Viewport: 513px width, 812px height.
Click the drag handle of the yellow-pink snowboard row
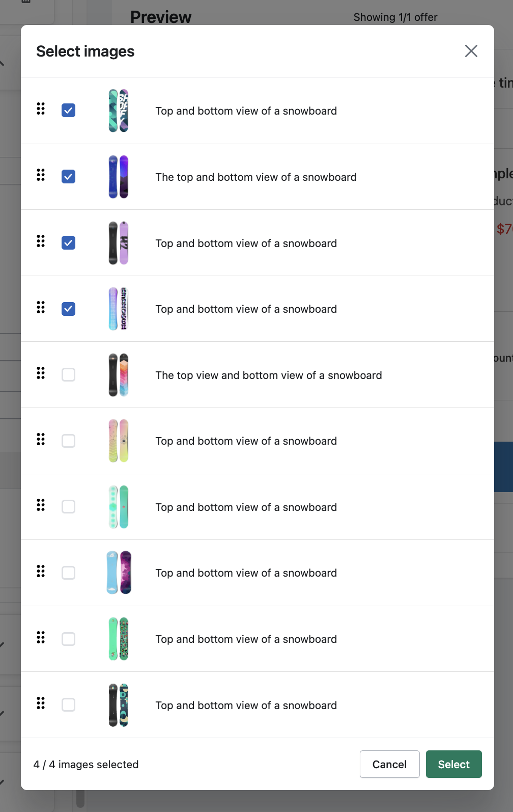41,440
